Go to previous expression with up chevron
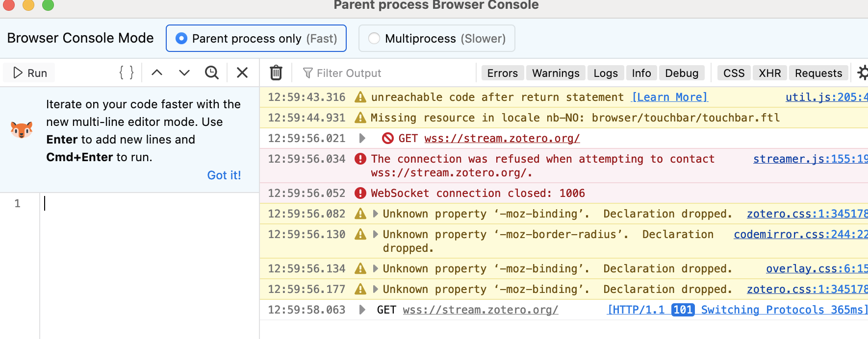This screenshot has width=868, height=339. coord(157,73)
